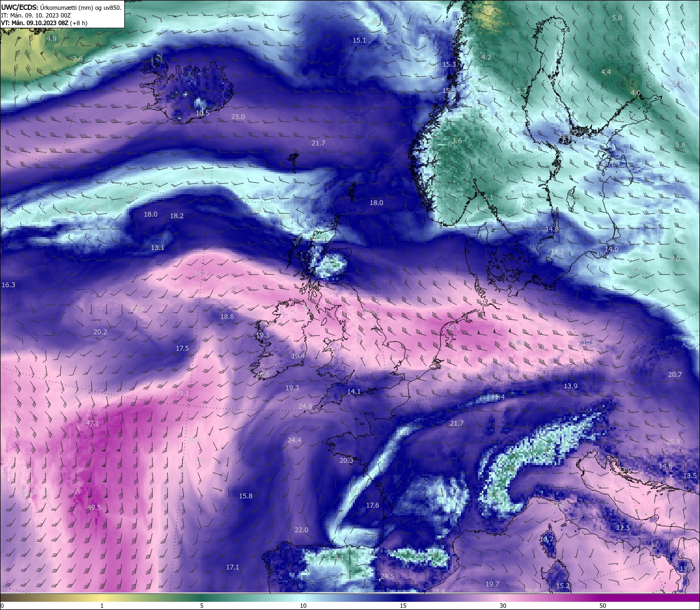Click the 24.8 value near Cornwall

tap(305, 406)
